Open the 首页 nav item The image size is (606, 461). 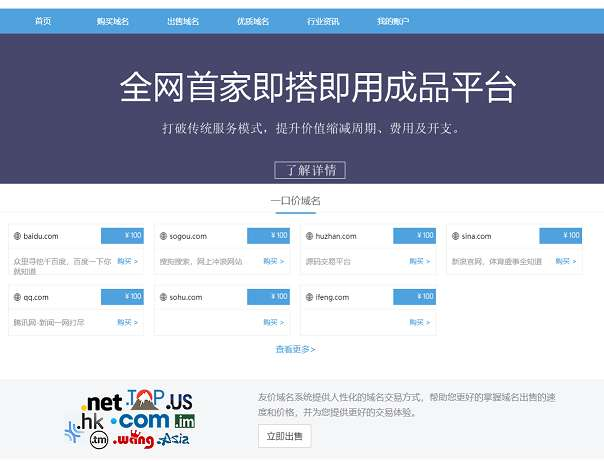[43, 21]
